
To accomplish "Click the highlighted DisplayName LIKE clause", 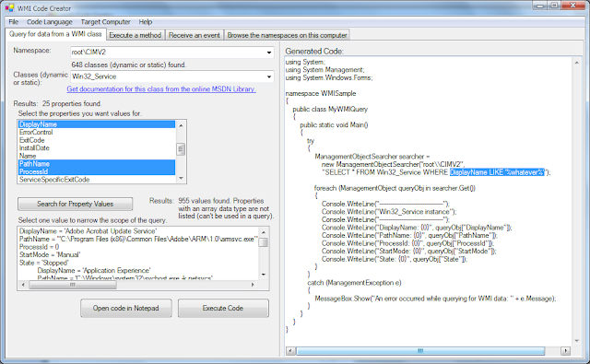I will click(497, 172).
